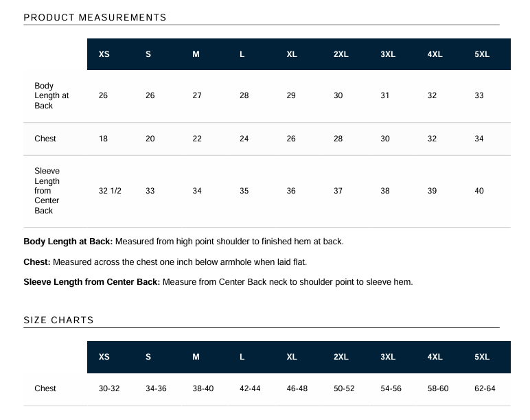Click the sleeve length value 40
530x420 pixels.
[x=479, y=191]
